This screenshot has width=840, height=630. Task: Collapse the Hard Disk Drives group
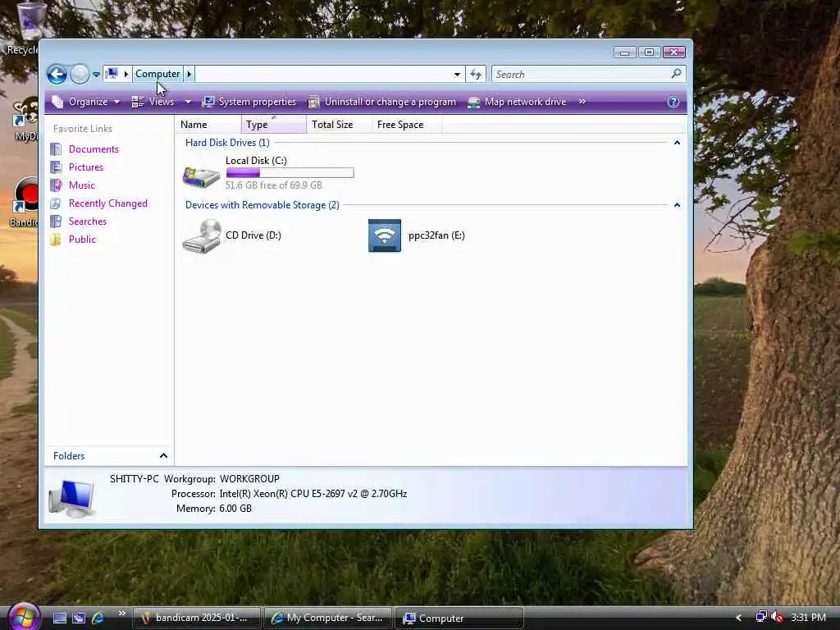(x=677, y=143)
